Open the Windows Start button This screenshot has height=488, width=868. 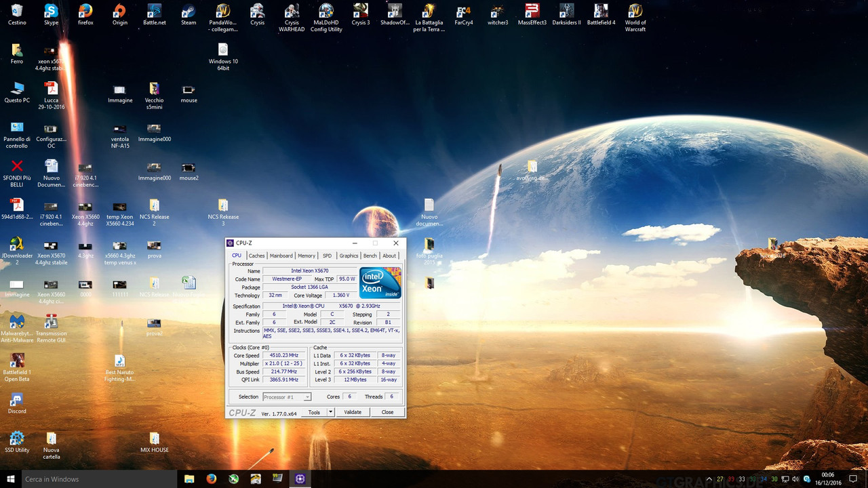tap(10, 479)
